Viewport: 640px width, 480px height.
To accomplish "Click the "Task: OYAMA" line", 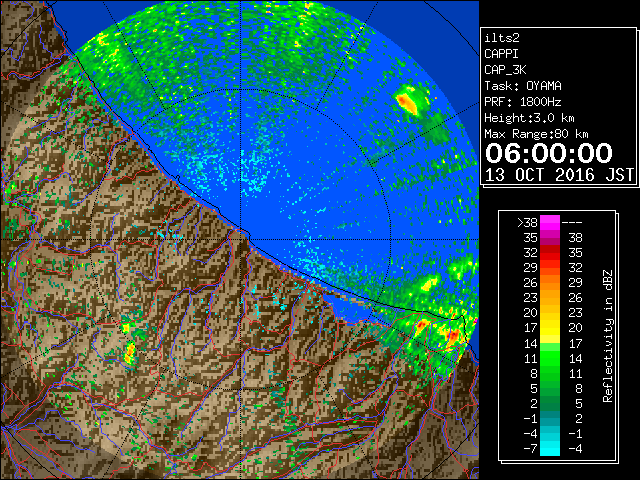I will click(x=523, y=86).
